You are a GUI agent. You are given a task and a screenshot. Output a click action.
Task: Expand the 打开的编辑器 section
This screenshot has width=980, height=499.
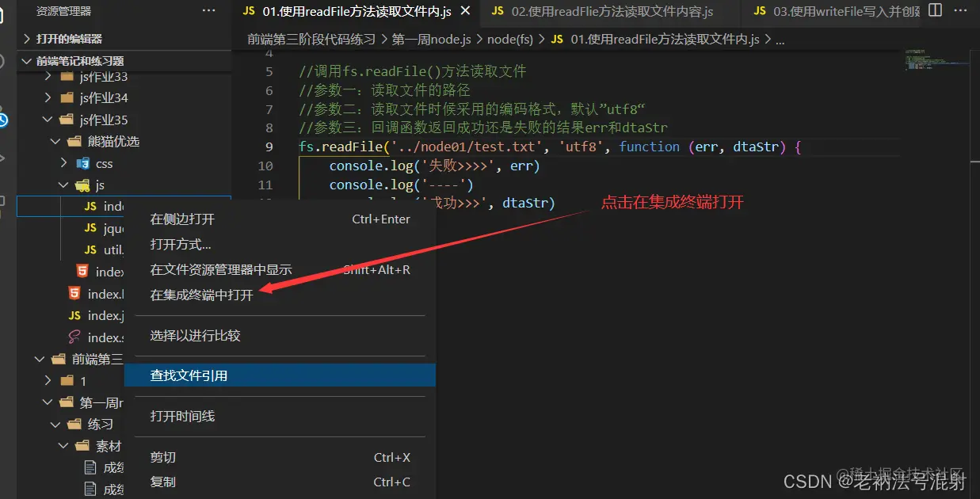click(28, 39)
